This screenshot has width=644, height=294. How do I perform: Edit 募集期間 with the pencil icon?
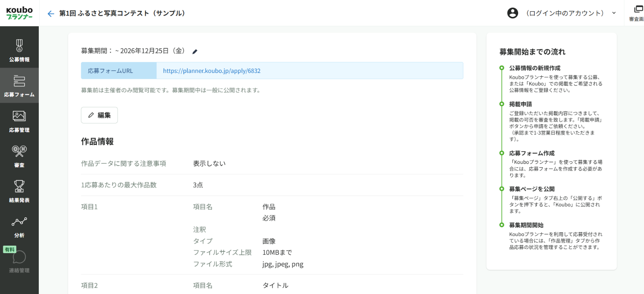[195, 51]
